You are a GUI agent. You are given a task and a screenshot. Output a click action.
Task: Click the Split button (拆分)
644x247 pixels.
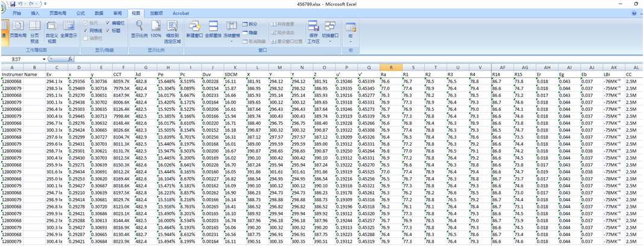(x=249, y=23)
